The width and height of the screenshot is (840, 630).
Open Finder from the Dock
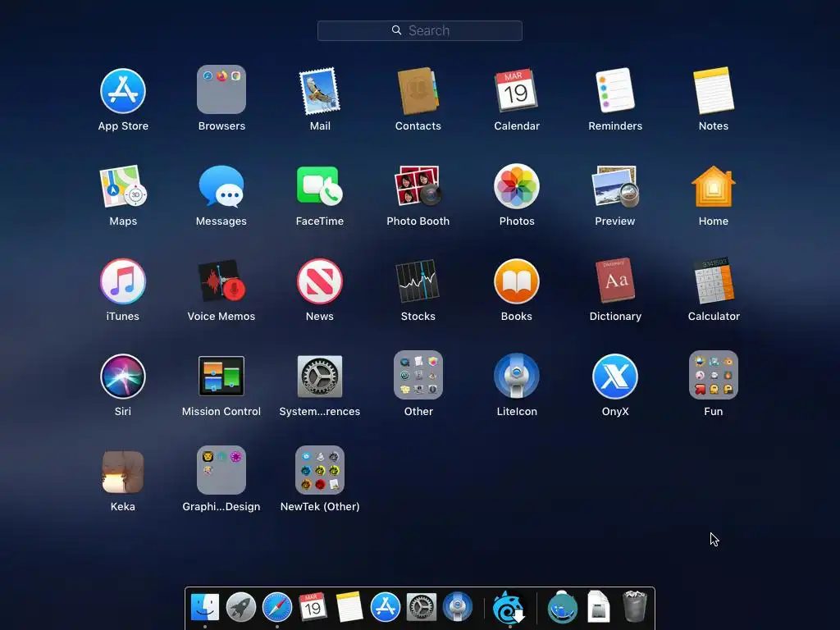pos(204,608)
